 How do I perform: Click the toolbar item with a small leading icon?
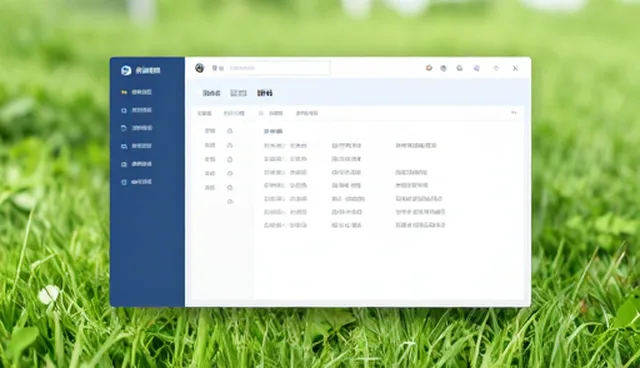(x=271, y=113)
